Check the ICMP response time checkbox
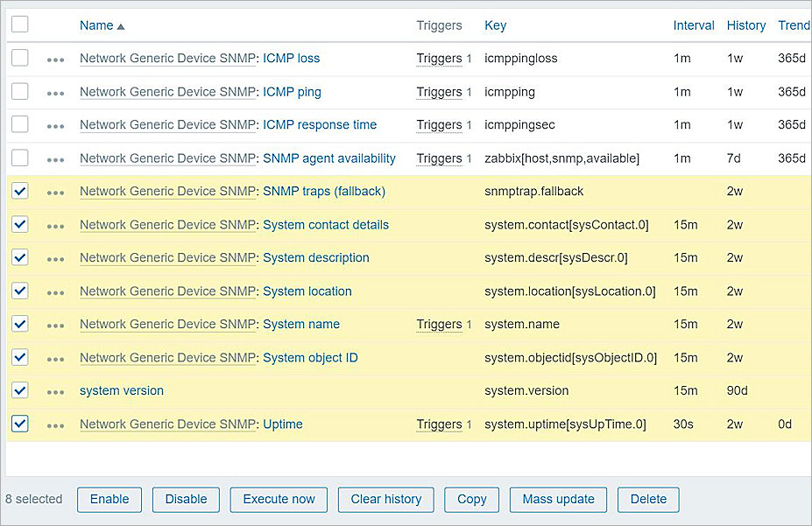The height and width of the screenshot is (526, 812). pyautogui.click(x=19, y=124)
